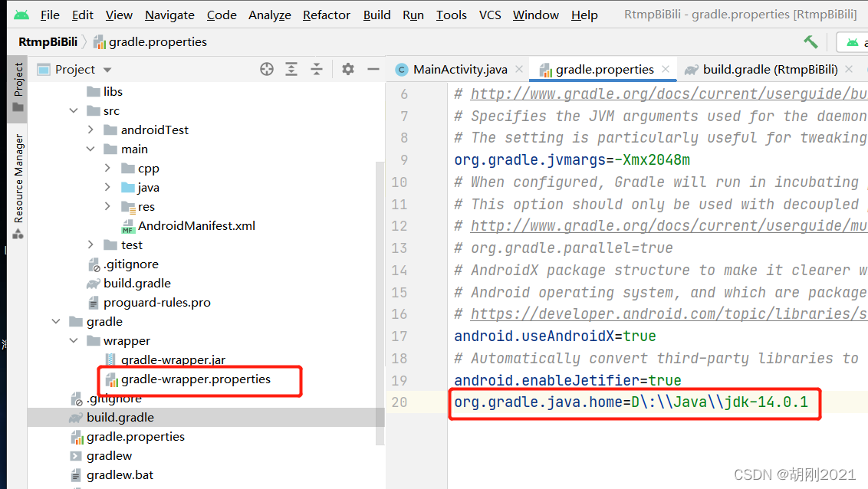Image resolution: width=868 pixels, height=489 pixels.
Task: Click the Android Studio logo icon
Action: pos(21,15)
